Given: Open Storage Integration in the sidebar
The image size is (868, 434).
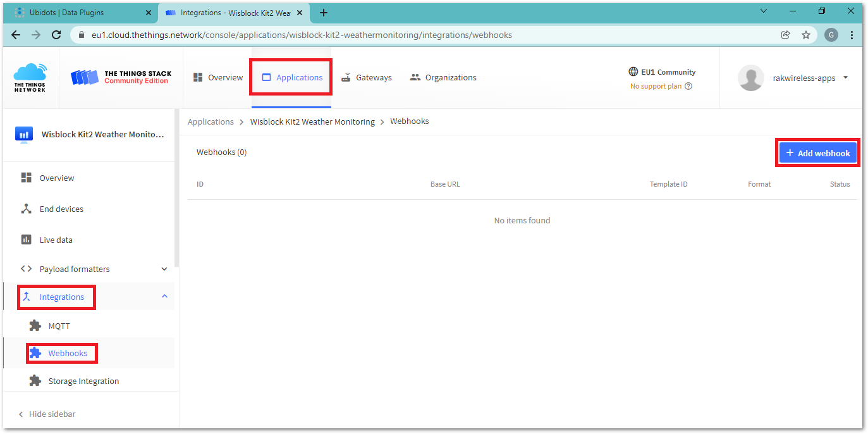Looking at the screenshot, I should pos(83,381).
